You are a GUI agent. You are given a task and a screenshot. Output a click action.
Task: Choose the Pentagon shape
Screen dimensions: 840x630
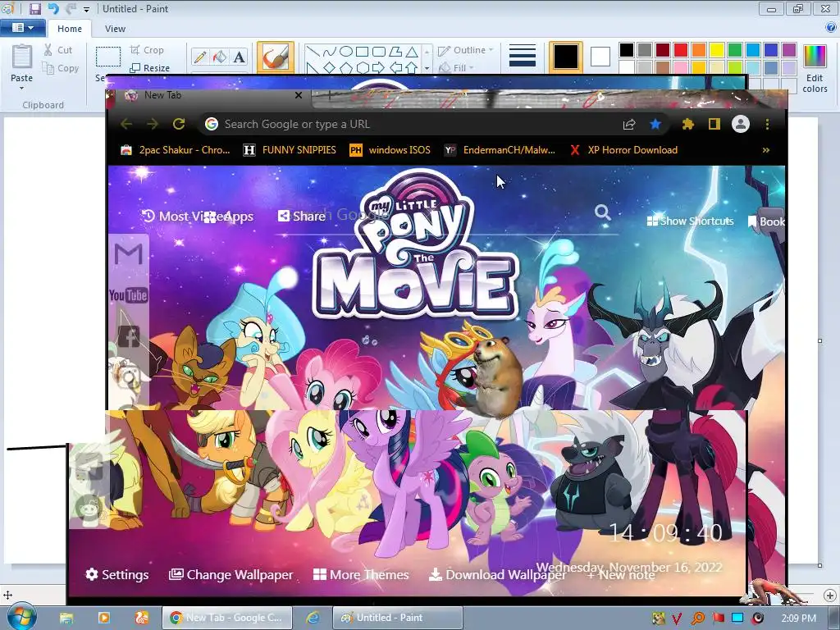click(346, 67)
